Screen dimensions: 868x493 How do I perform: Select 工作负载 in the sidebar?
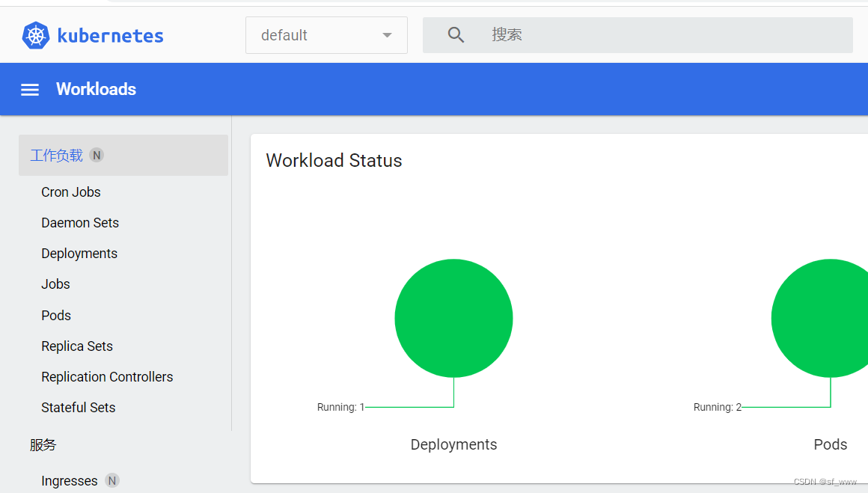click(123, 155)
